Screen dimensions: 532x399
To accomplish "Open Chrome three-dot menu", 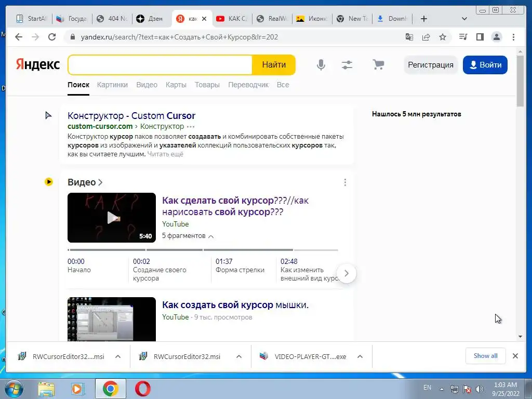I will 513,37.
